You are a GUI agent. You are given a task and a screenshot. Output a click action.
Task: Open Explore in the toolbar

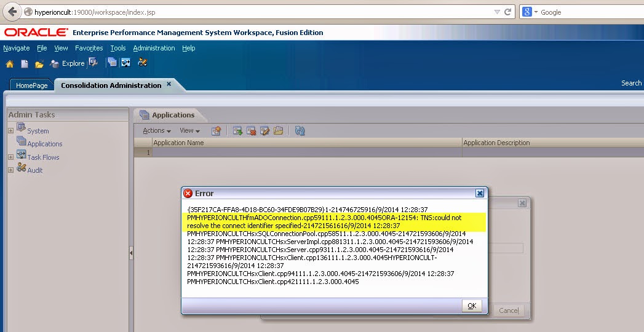(67, 63)
